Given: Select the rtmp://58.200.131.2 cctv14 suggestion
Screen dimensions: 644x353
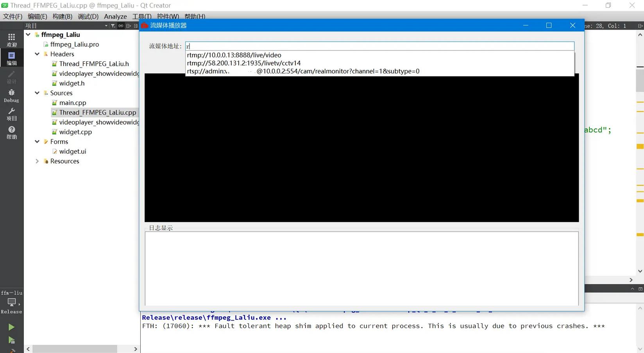Looking at the screenshot, I should click(243, 63).
